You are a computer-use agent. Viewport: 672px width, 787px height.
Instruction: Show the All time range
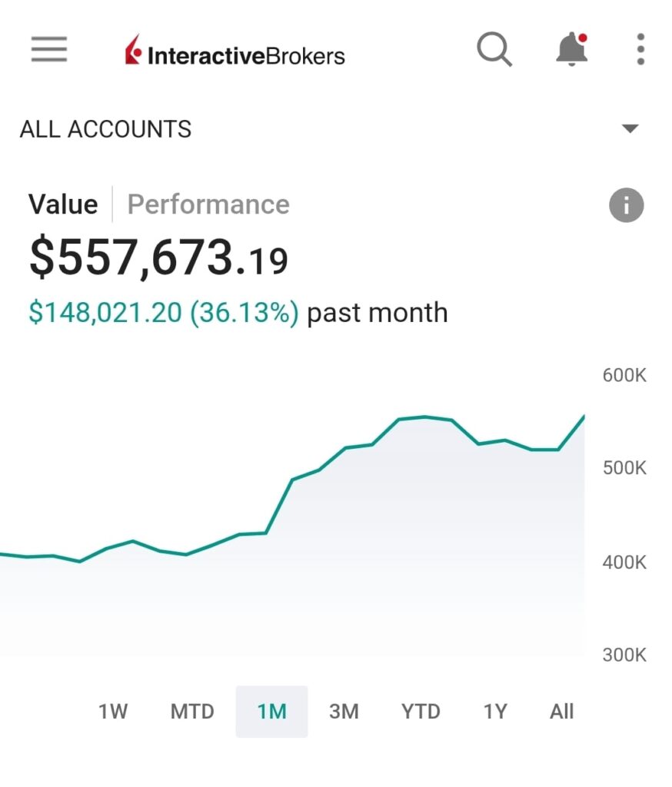(561, 711)
